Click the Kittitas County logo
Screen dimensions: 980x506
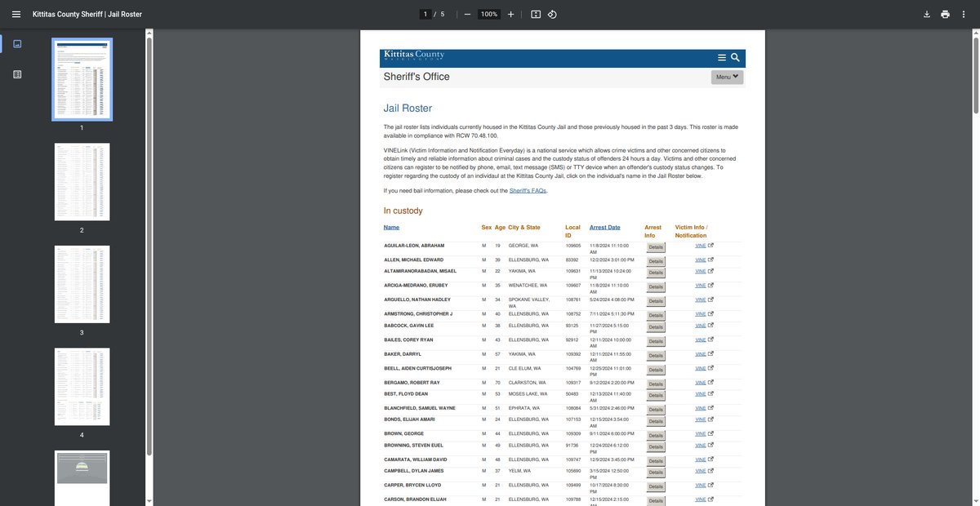pos(413,56)
